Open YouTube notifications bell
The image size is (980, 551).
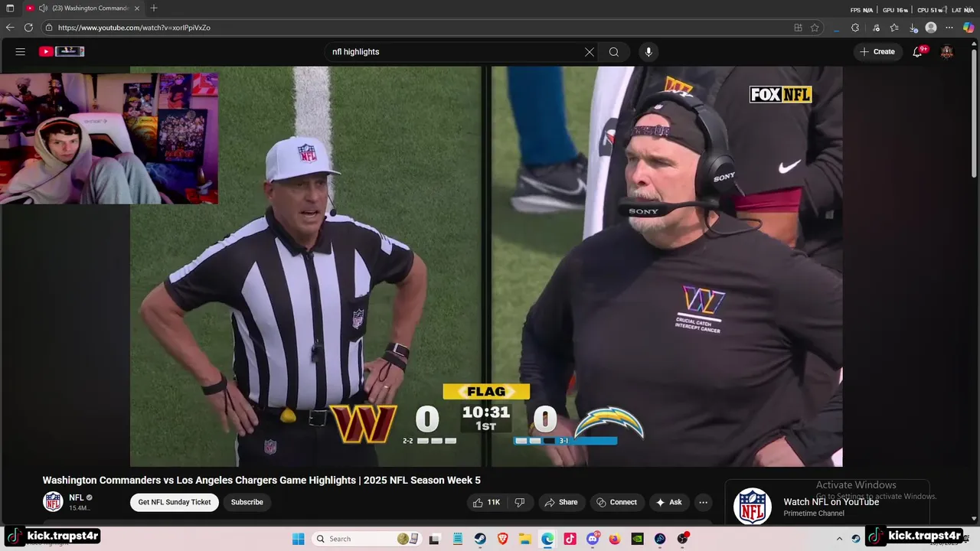coord(918,51)
